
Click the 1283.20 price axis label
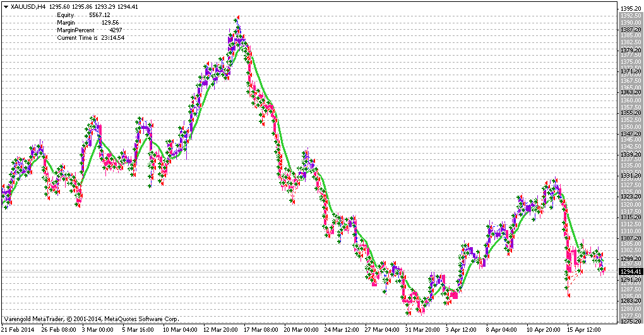point(631,300)
